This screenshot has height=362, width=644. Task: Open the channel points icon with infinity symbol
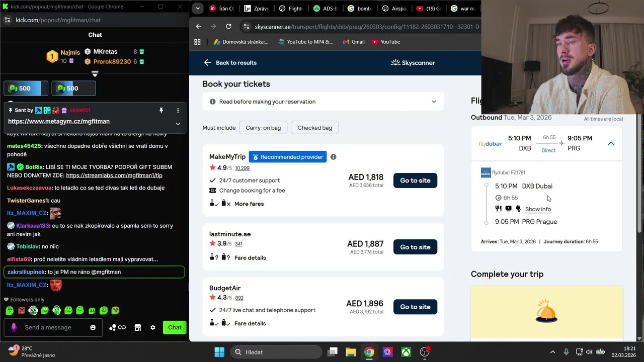tap(117, 327)
